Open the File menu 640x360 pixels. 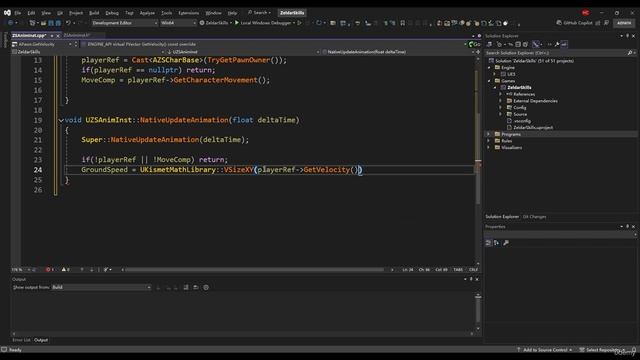pyautogui.click(x=18, y=13)
